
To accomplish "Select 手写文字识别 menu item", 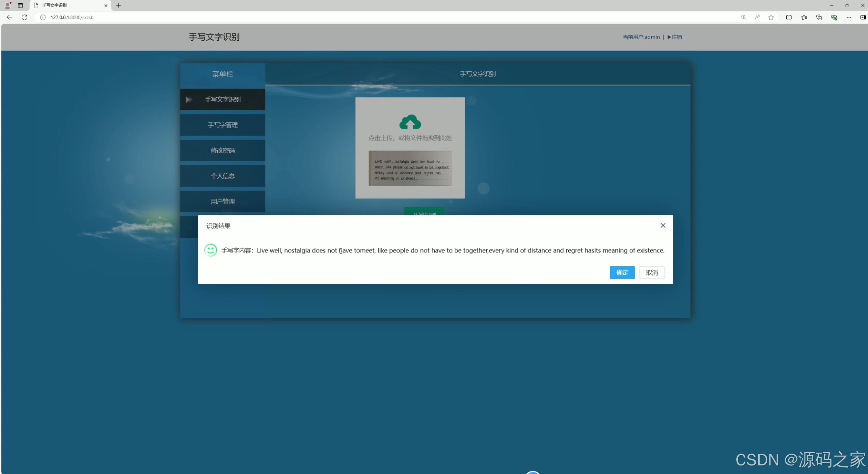I will (x=222, y=99).
